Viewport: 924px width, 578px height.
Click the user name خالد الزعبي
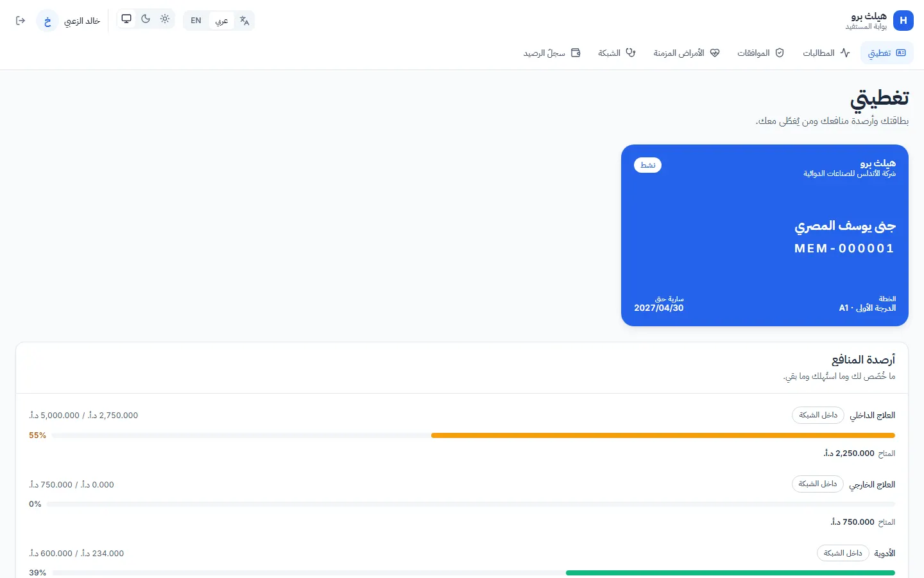[82, 21]
